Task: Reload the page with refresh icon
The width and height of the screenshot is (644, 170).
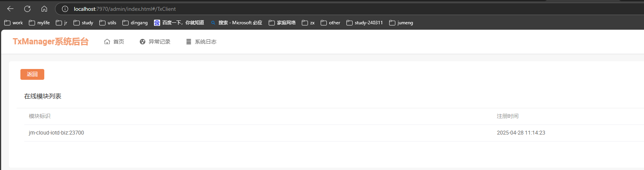Action: 27,9
